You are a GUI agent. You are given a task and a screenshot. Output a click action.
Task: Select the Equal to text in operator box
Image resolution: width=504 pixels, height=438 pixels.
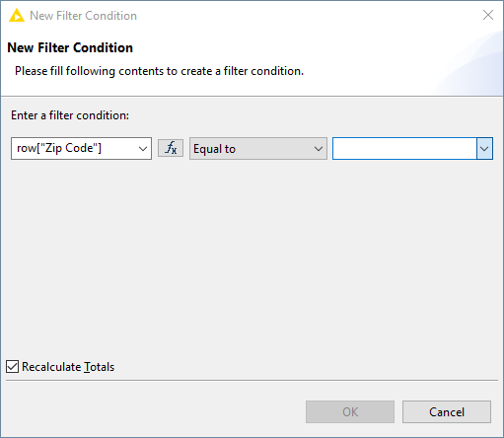click(214, 149)
